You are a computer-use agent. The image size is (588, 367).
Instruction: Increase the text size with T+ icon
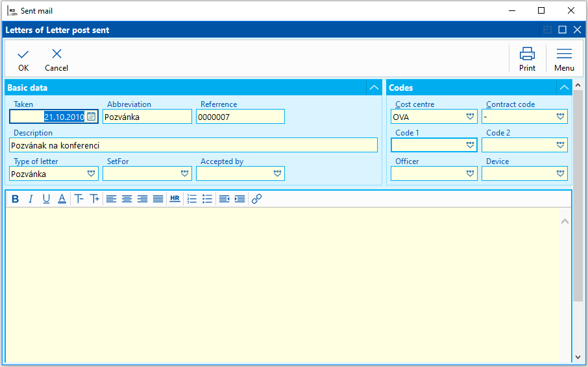(95, 199)
